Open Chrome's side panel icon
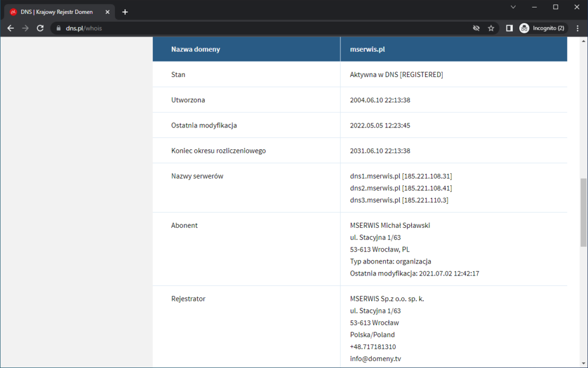 (x=509, y=28)
